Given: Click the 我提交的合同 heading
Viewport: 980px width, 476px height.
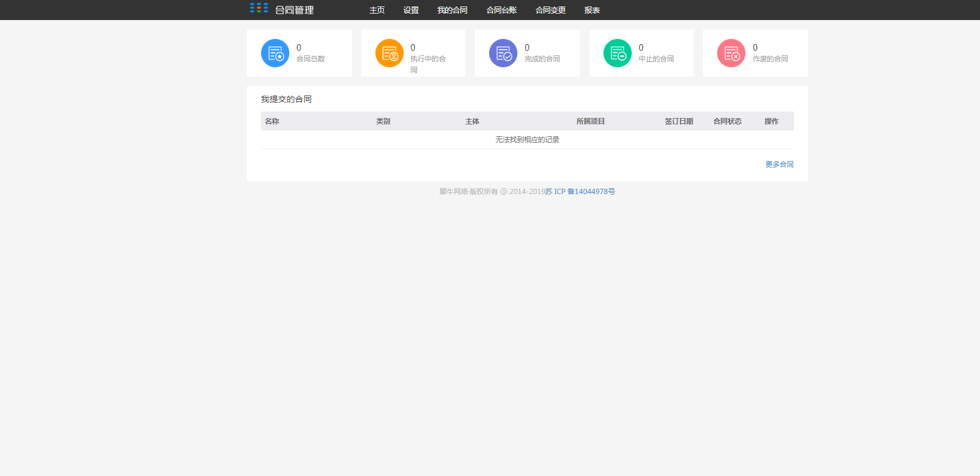Looking at the screenshot, I should click(x=286, y=99).
